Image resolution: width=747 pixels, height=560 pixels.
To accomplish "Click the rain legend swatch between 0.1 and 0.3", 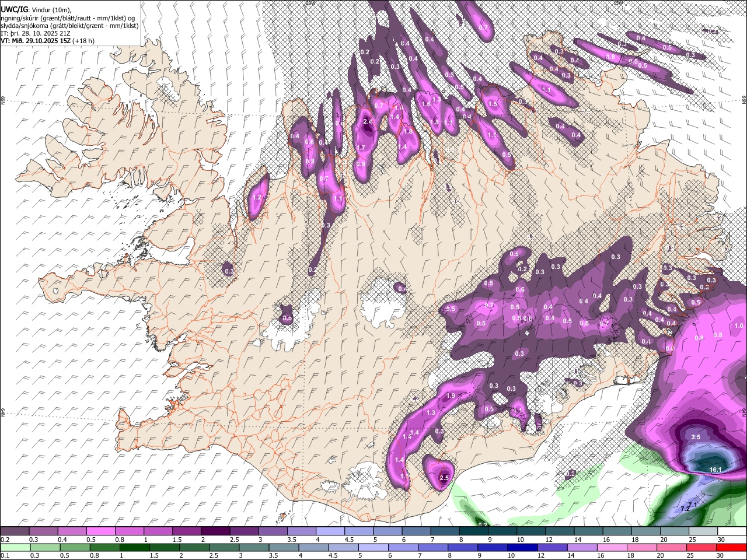I will pyautogui.click(x=15, y=547).
